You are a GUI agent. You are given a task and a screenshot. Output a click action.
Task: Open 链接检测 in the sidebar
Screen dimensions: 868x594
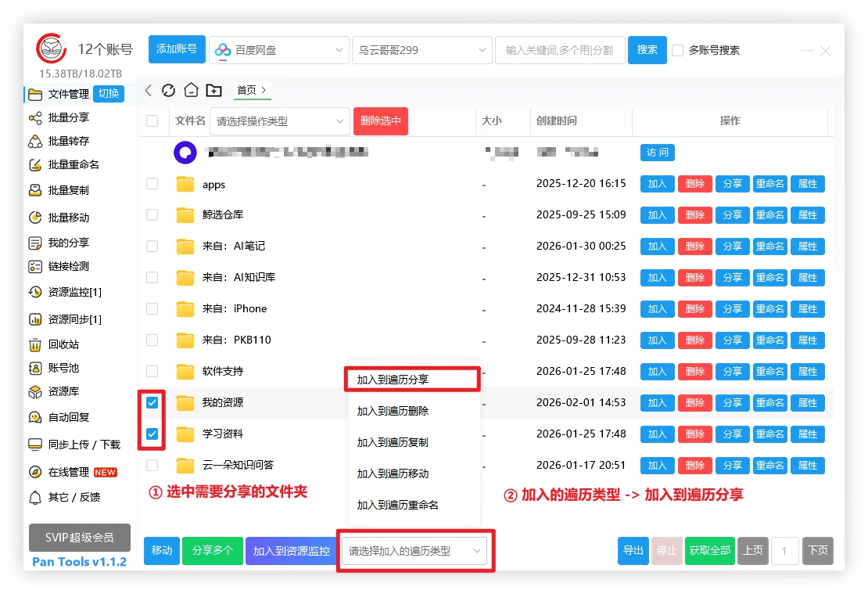(68, 266)
